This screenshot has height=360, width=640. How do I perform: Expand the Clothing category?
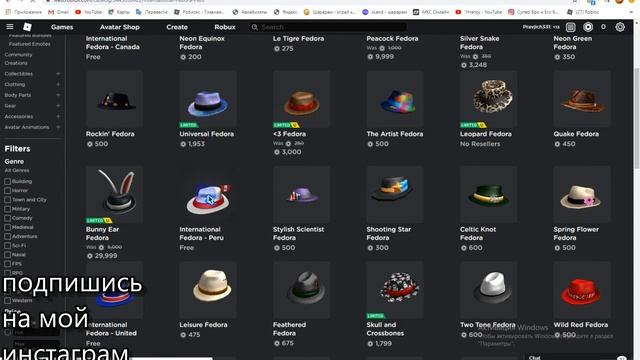(58, 84)
